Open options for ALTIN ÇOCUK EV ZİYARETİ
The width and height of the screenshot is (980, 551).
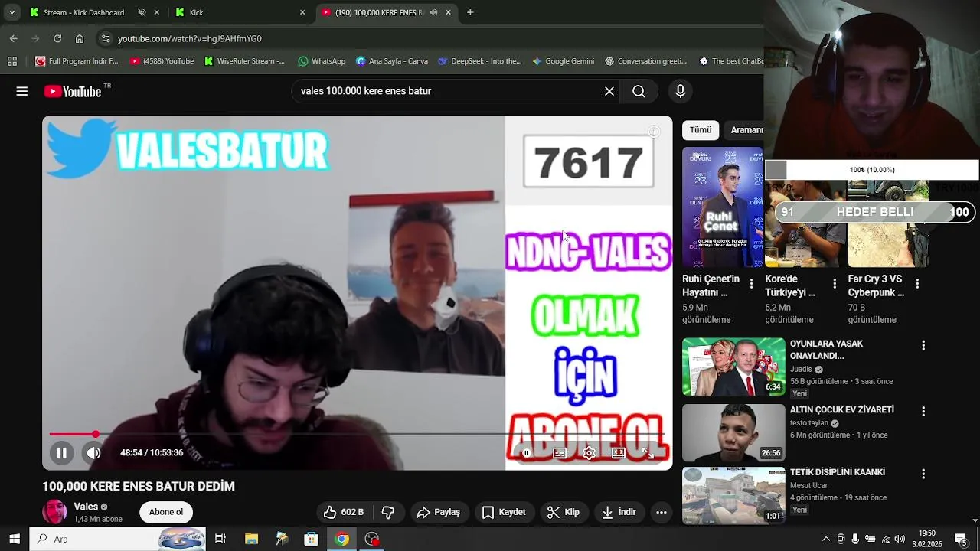point(923,412)
